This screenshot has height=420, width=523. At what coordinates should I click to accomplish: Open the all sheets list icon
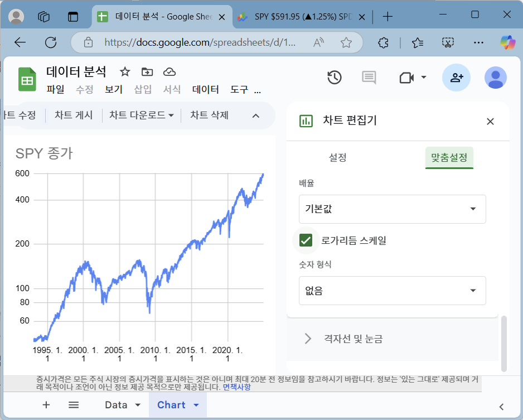tap(74, 404)
